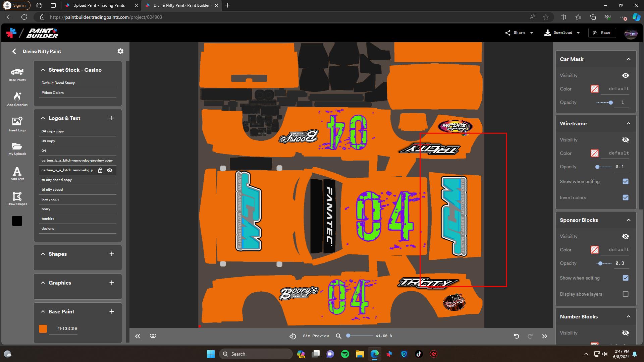Check Display above layers for Sponsor Blocks
This screenshot has width=644, height=362.
tap(626, 294)
